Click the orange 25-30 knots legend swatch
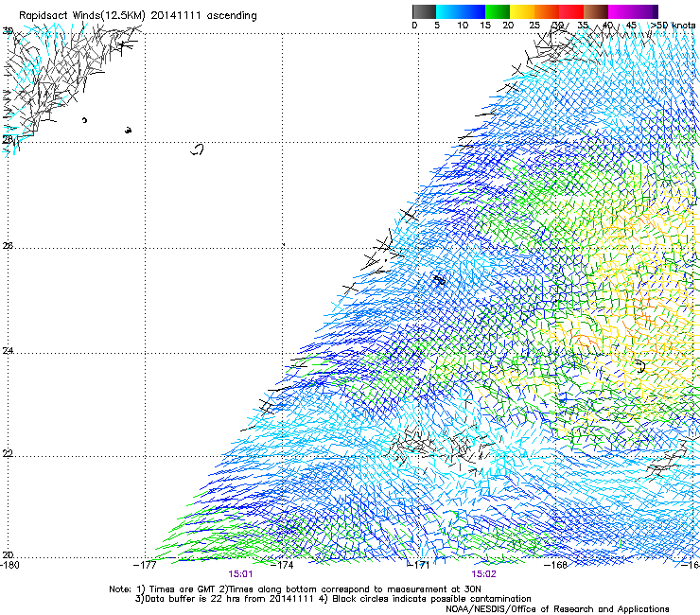Viewport: 700px width, 615px height. [547, 11]
